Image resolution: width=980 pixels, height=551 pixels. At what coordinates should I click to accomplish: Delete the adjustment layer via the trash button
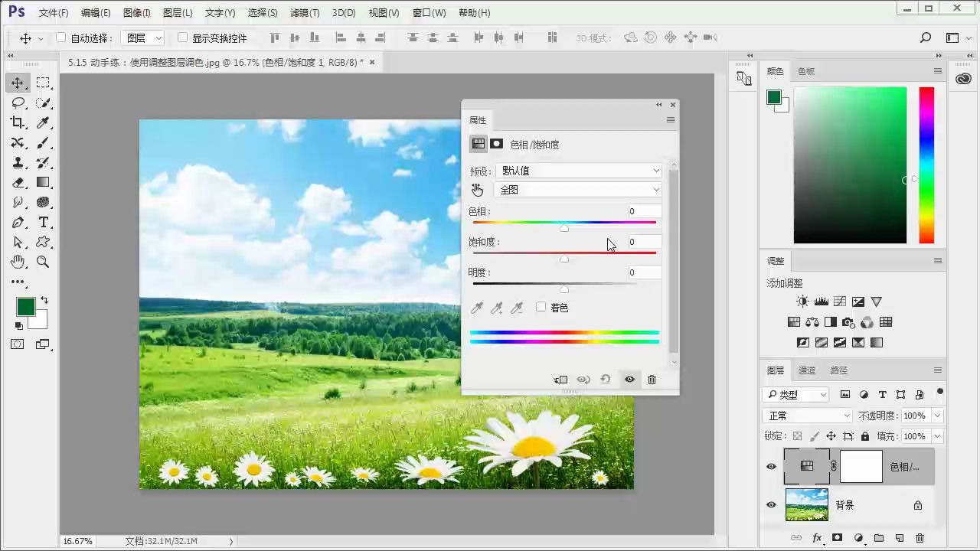tap(652, 380)
